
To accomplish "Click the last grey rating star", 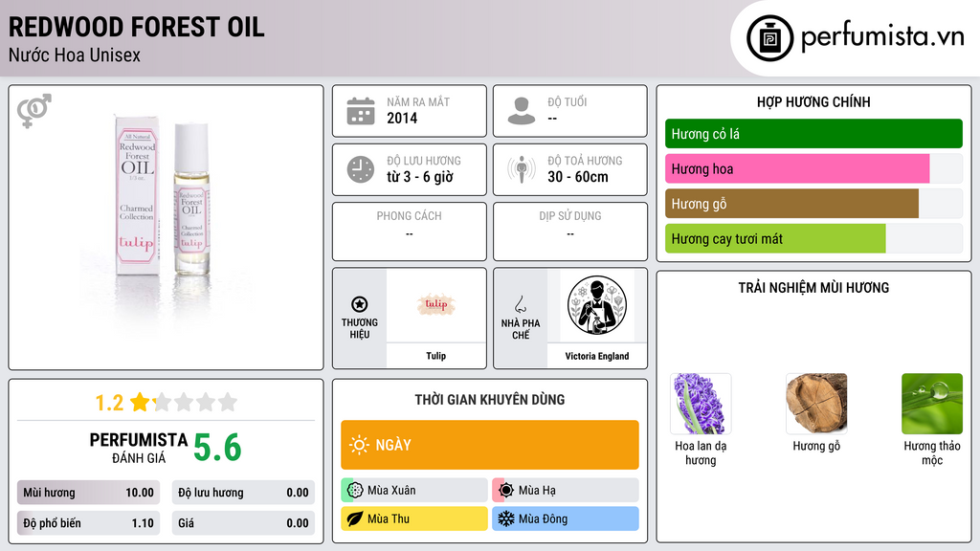I will [228, 402].
